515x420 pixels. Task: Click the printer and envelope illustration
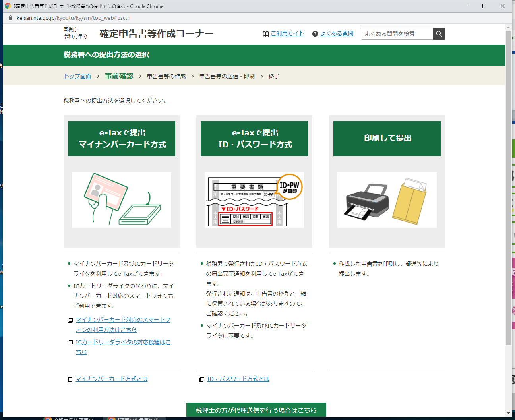click(387, 200)
